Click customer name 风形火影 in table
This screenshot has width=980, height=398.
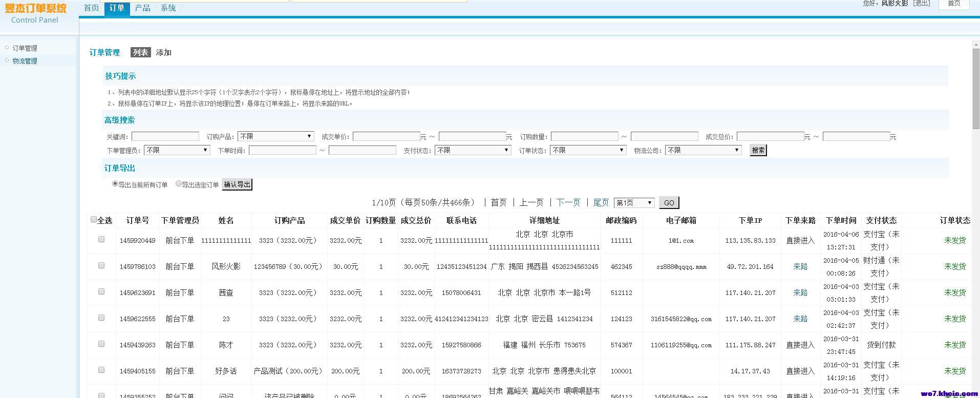pyautogui.click(x=226, y=267)
